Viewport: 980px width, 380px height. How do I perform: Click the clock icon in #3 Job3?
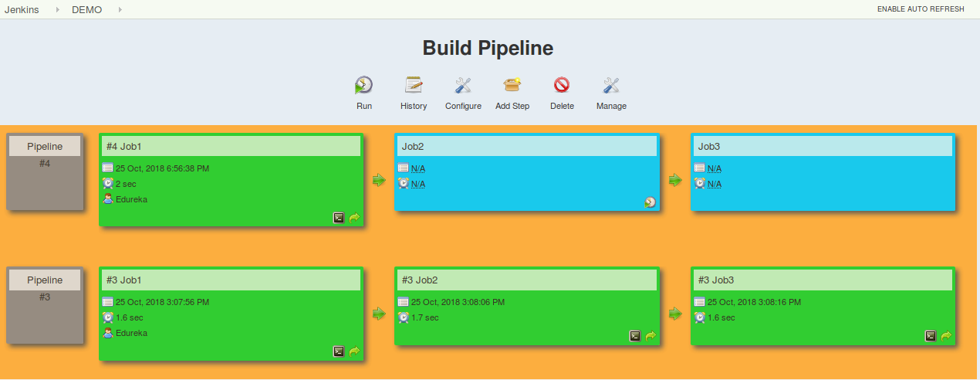pyautogui.click(x=700, y=317)
